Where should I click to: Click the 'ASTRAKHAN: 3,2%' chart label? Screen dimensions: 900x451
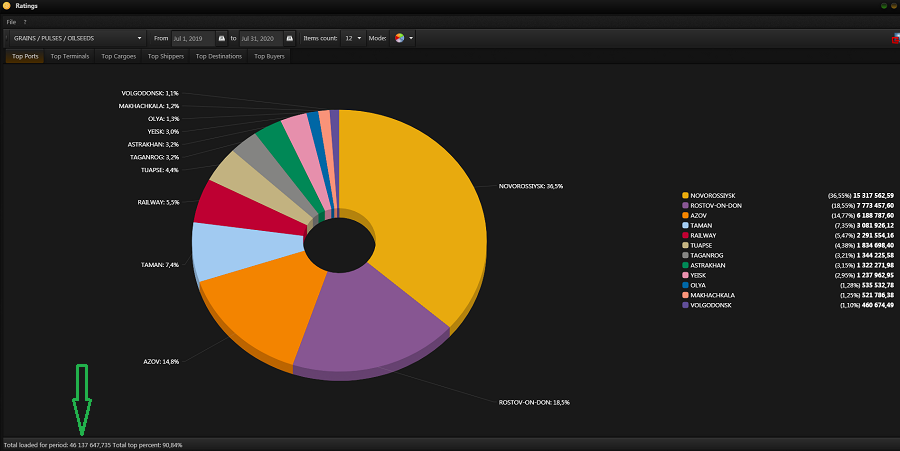click(153, 145)
